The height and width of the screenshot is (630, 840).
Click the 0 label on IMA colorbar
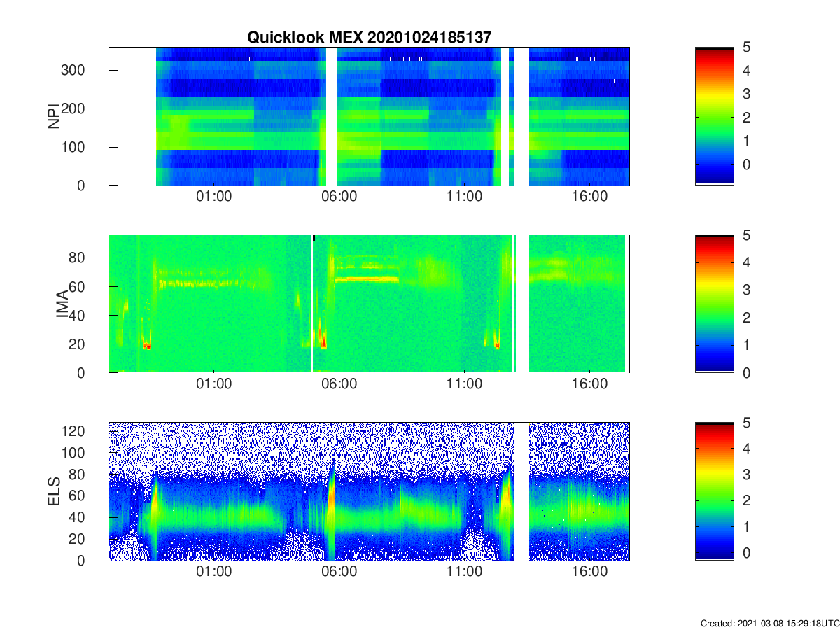click(747, 373)
